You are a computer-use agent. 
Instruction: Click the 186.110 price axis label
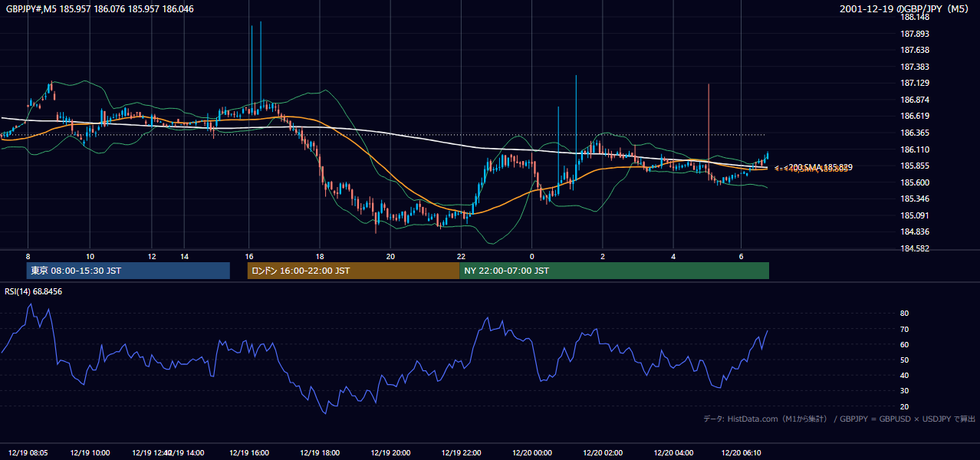[x=915, y=149]
